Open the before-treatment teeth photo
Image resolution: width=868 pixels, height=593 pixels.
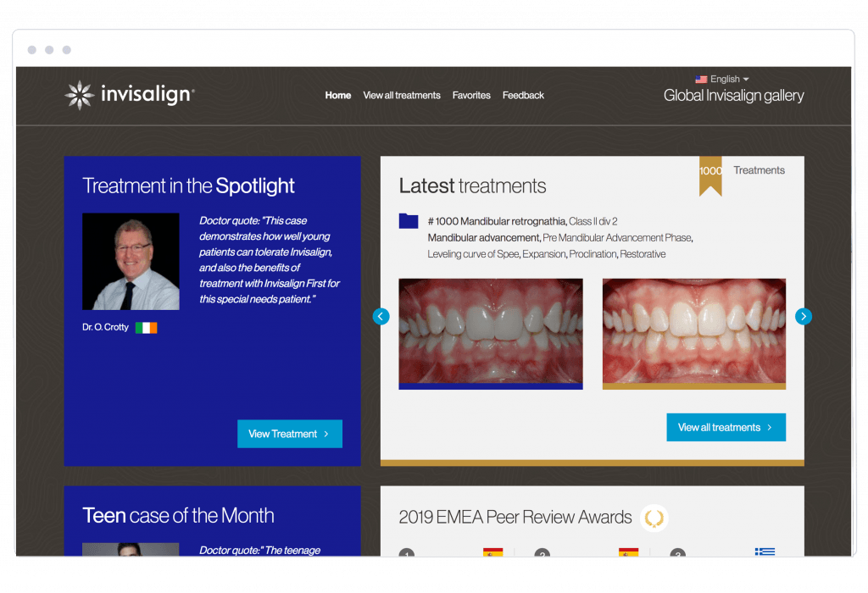click(x=491, y=334)
